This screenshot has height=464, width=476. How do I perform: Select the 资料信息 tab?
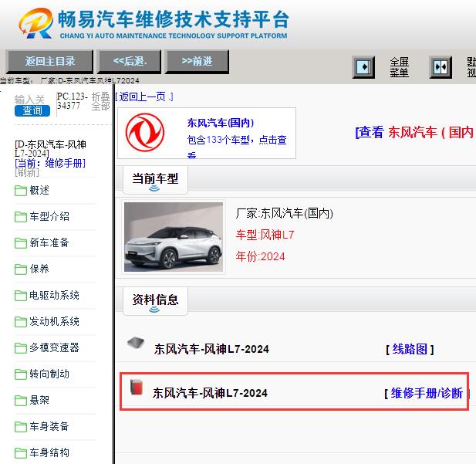click(x=155, y=301)
